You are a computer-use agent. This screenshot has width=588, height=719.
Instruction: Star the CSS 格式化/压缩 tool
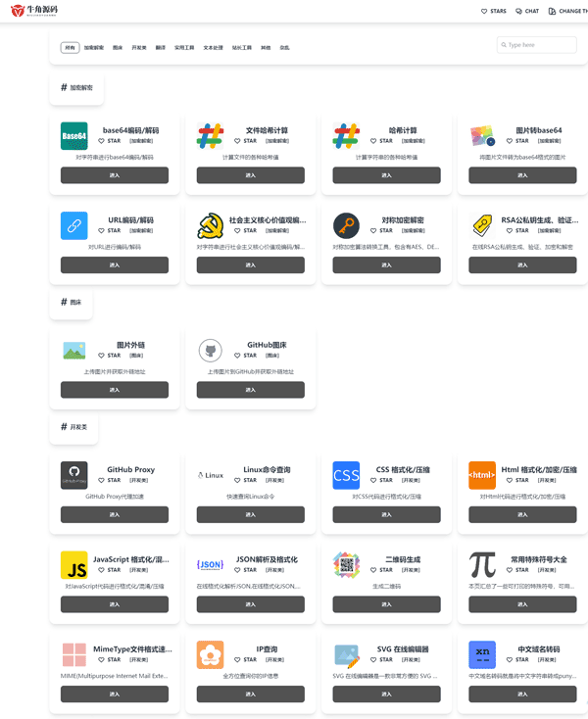coord(381,480)
